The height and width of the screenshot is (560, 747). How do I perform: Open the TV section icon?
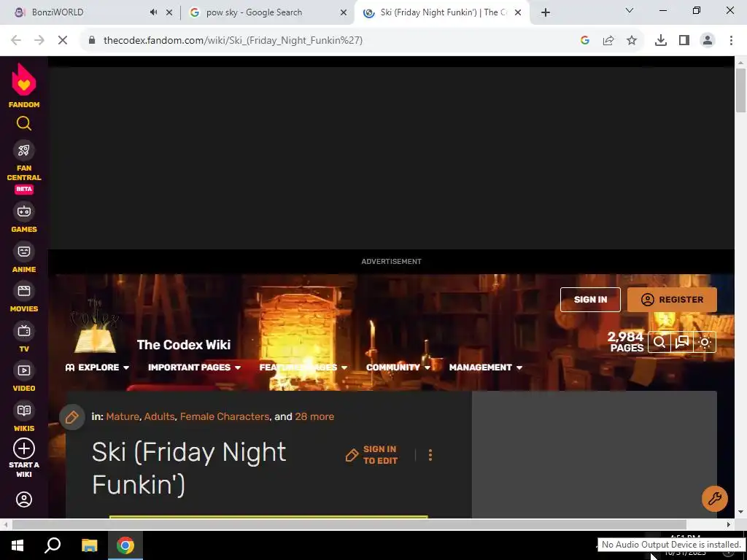pyautogui.click(x=24, y=331)
